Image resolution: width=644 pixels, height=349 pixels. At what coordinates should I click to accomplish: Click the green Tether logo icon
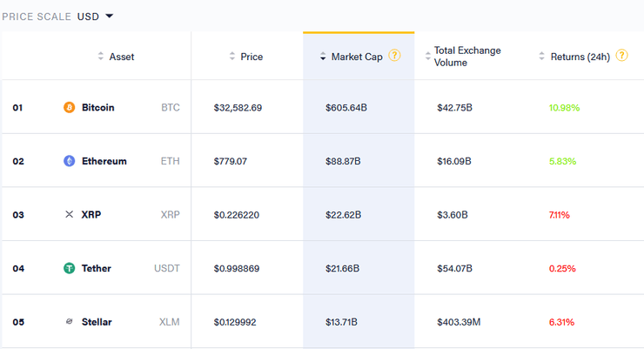(x=70, y=268)
